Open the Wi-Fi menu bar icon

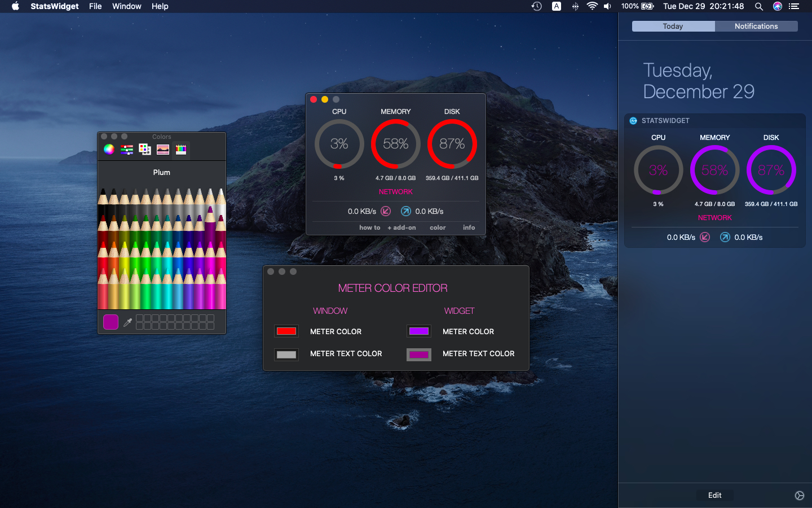click(x=592, y=6)
